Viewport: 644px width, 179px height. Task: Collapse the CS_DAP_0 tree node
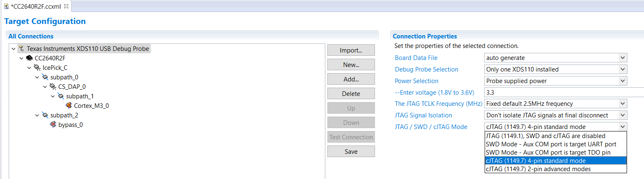point(45,87)
